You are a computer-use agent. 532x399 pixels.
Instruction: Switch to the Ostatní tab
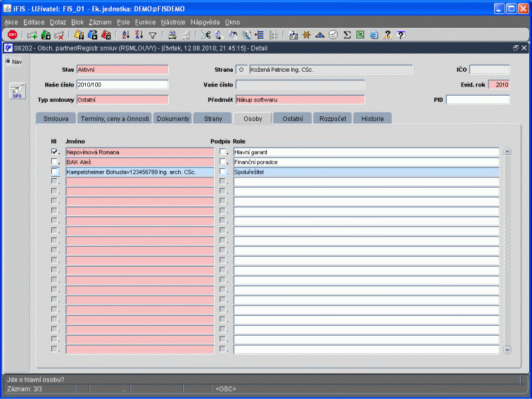293,118
